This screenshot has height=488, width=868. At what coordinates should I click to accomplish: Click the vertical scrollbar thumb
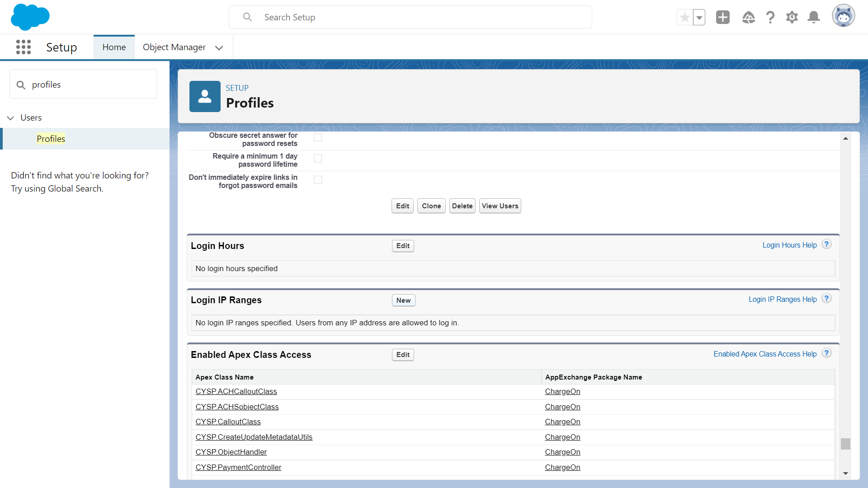(845, 444)
